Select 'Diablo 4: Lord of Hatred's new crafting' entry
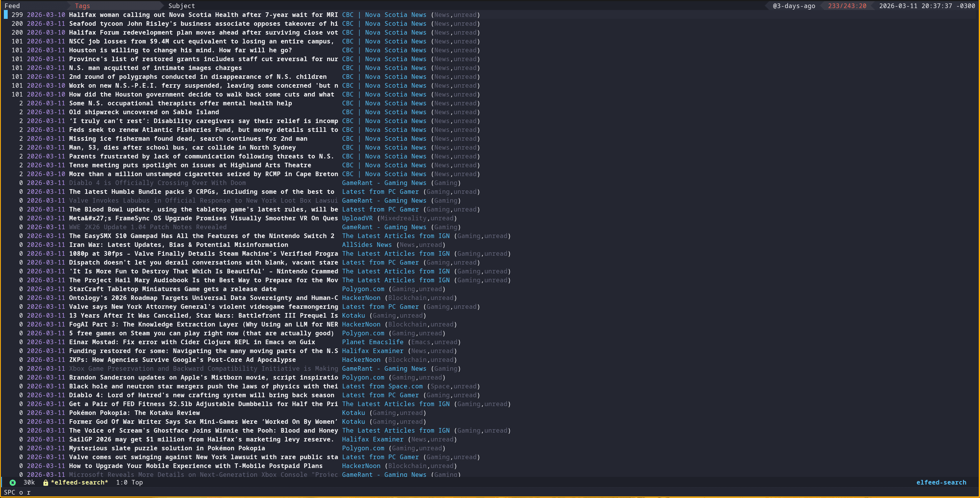Image resolution: width=980 pixels, height=498 pixels. coord(201,395)
